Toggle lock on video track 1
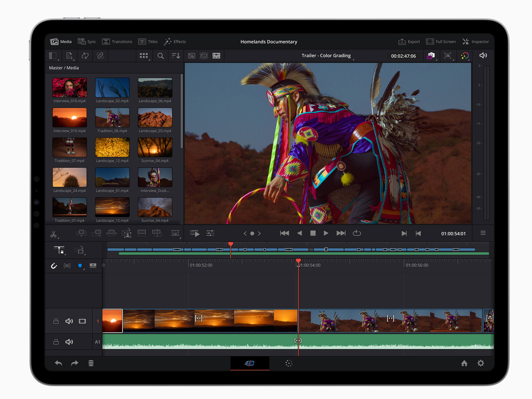The width and height of the screenshot is (532, 399). (56, 321)
